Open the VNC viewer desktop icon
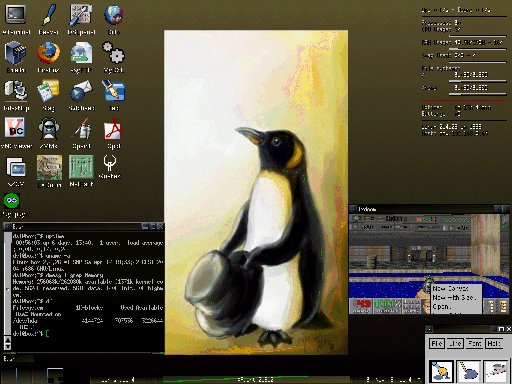The width and height of the screenshot is (512, 384). tap(15, 128)
